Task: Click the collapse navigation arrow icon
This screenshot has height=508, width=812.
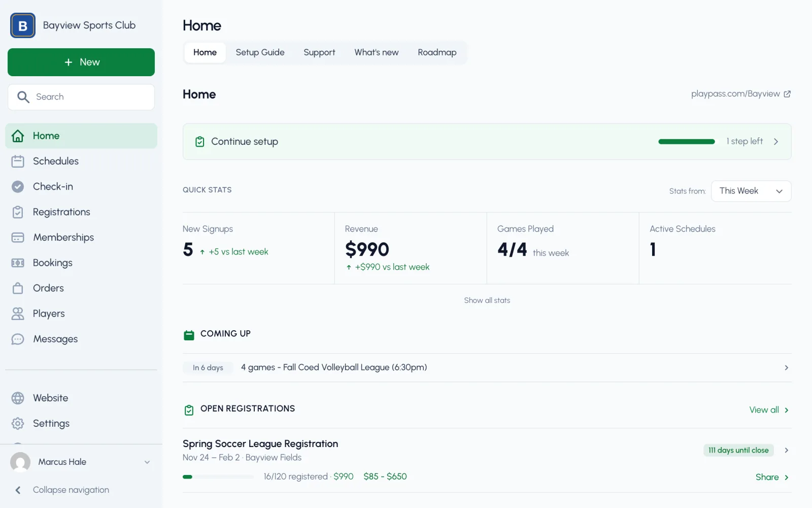Action: click(18, 490)
